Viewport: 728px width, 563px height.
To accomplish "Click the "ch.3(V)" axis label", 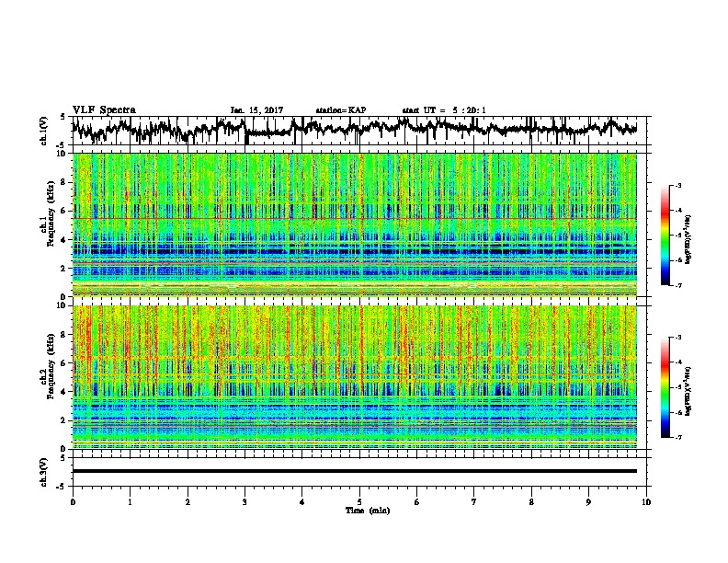I will pyautogui.click(x=43, y=472).
